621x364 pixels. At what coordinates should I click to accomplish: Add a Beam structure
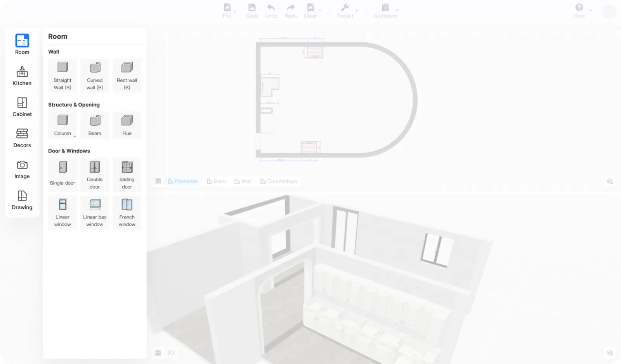point(95,125)
